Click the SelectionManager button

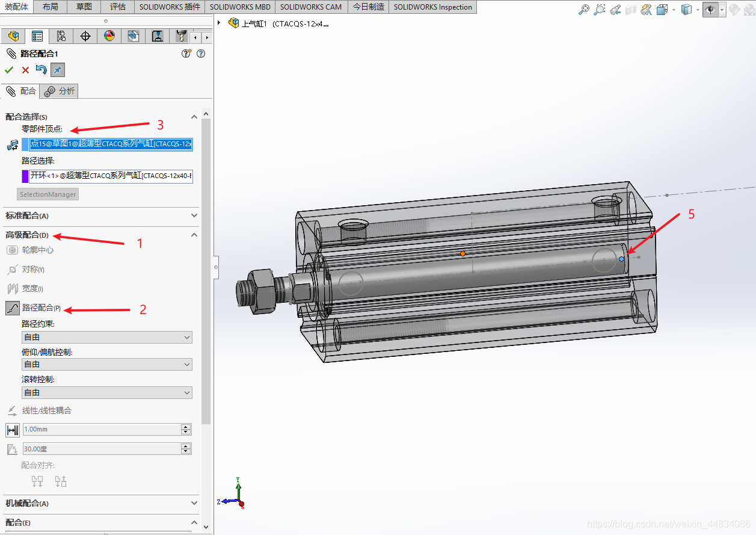point(48,194)
